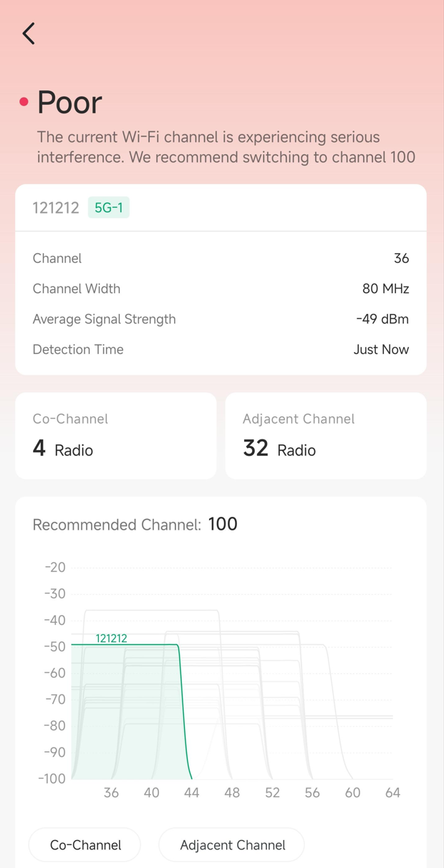Tap the back arrow icon

pos(29,34)
